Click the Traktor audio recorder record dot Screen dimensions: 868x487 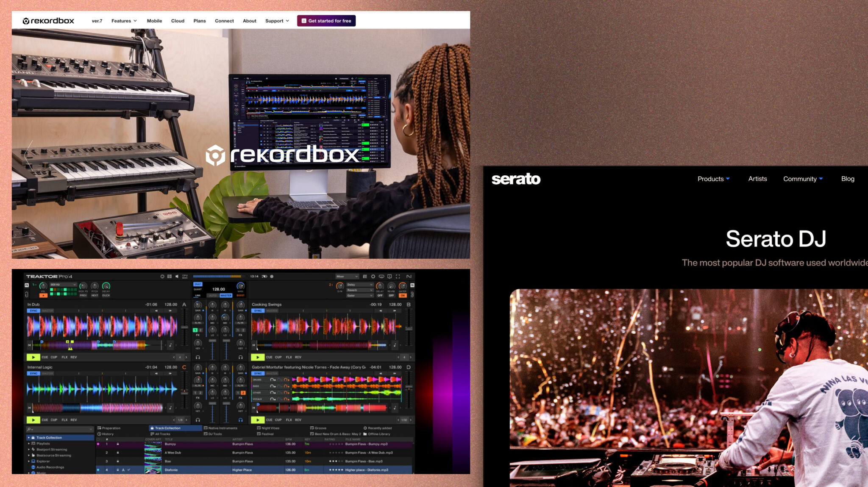[x=272, y=277]
